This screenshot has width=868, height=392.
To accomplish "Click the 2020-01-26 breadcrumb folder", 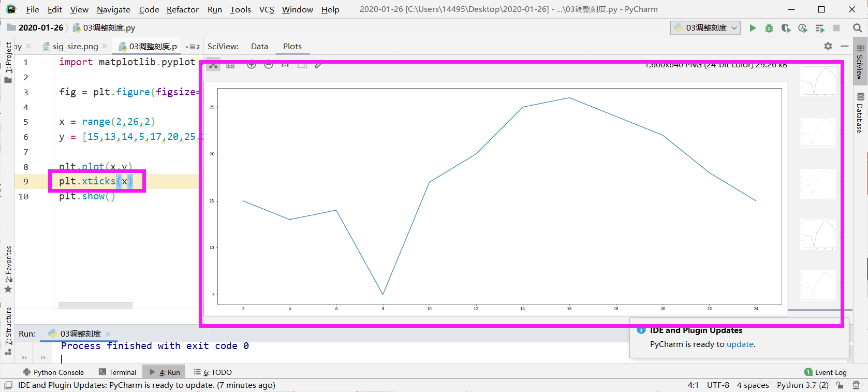I will [35, 27].
